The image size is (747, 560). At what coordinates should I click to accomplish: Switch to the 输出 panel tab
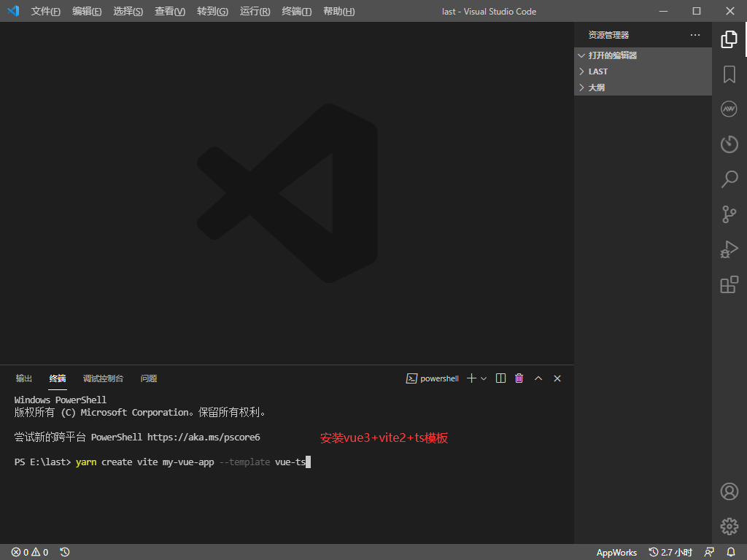[x=24, y=378]
